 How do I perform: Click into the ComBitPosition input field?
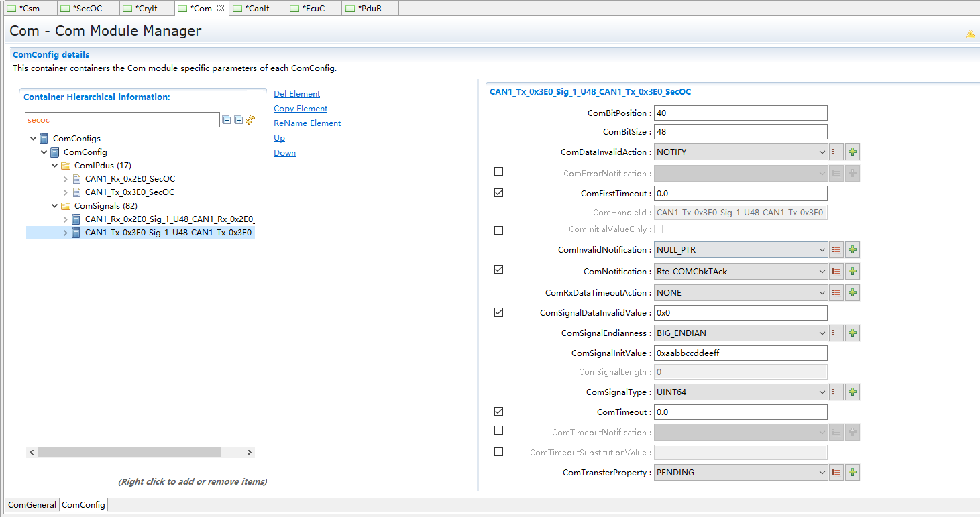tap(741, 113)
